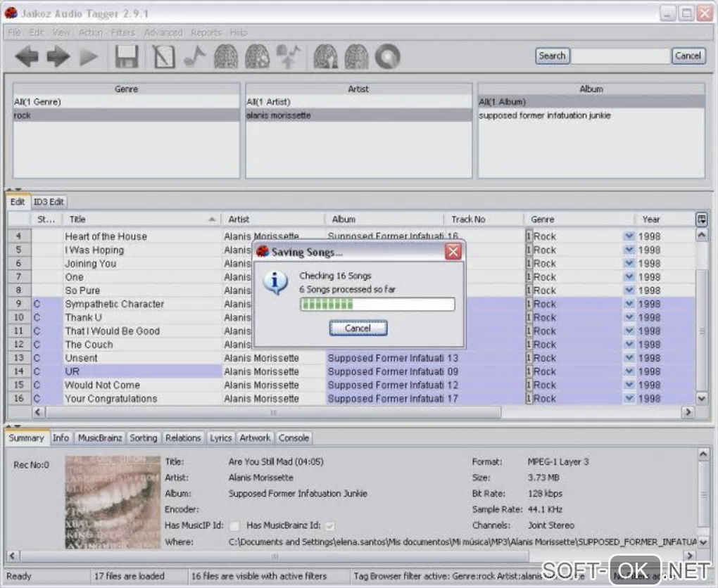Screen dimensions: 718x588
Task: Toggle the Has MusicBrainz Id checkbox
Action: click(329, 526)
